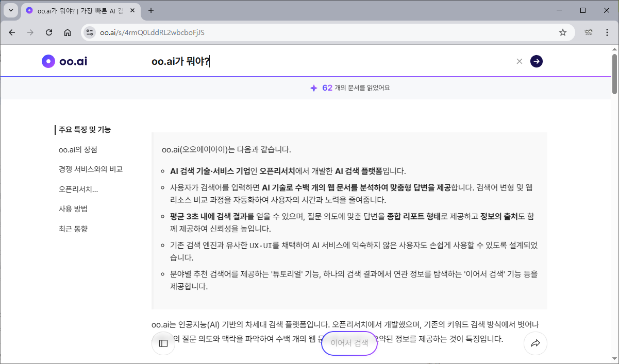
Task: Maximize the browser window
Action: point(583,10)
